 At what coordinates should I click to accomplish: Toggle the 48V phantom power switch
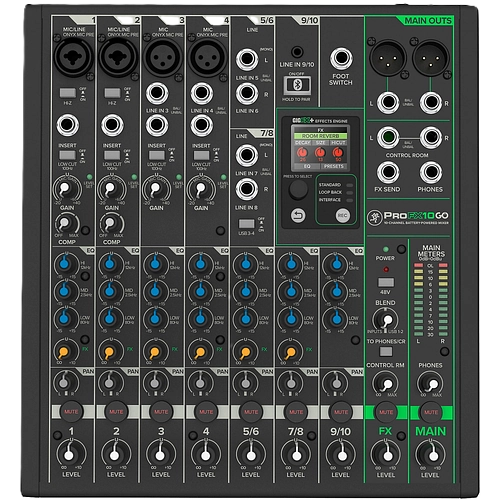tap(386, 283)
